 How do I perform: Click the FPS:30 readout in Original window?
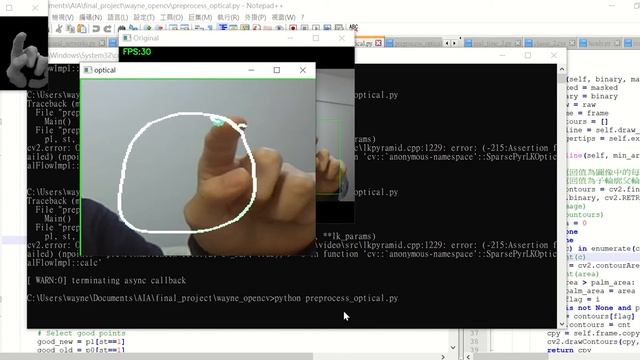[137, 52]
